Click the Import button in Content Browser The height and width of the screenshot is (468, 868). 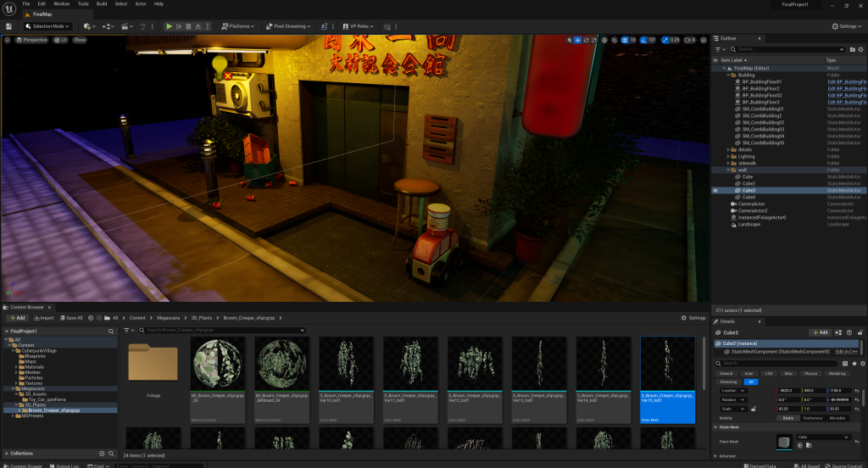tap(44, 318)
